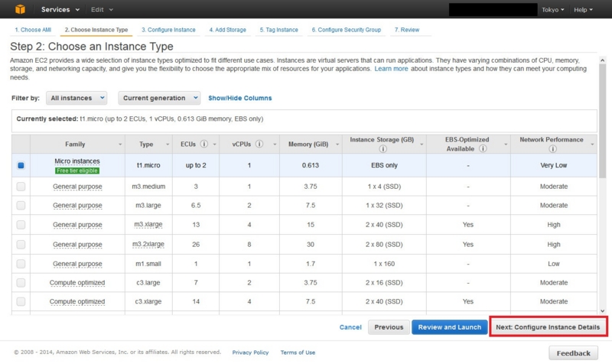Image resolution: width=612 pixels, height=364 pixels.
Task: Select the m3.xlarge instance checkbox
Action: tap(21, 225)
